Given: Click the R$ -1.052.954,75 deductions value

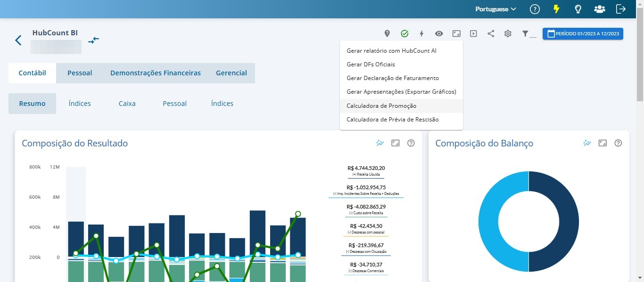Looking at the screenshot, I should pyautogui.click(x=366, y=187).
